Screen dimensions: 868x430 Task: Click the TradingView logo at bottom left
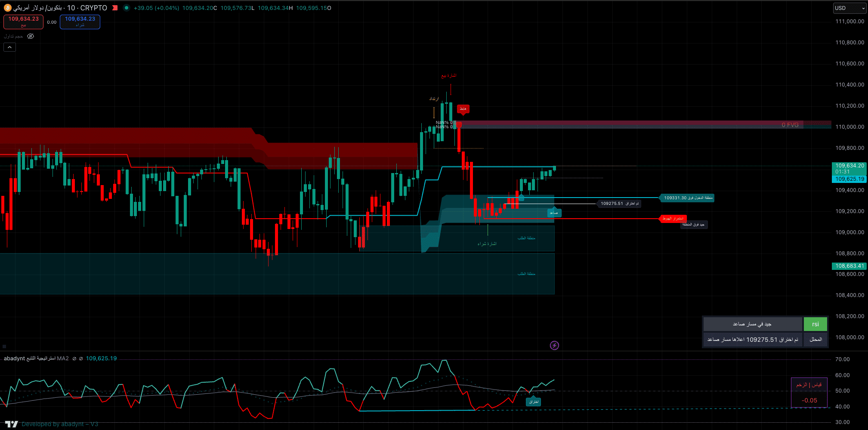click(x=11, y=424)
